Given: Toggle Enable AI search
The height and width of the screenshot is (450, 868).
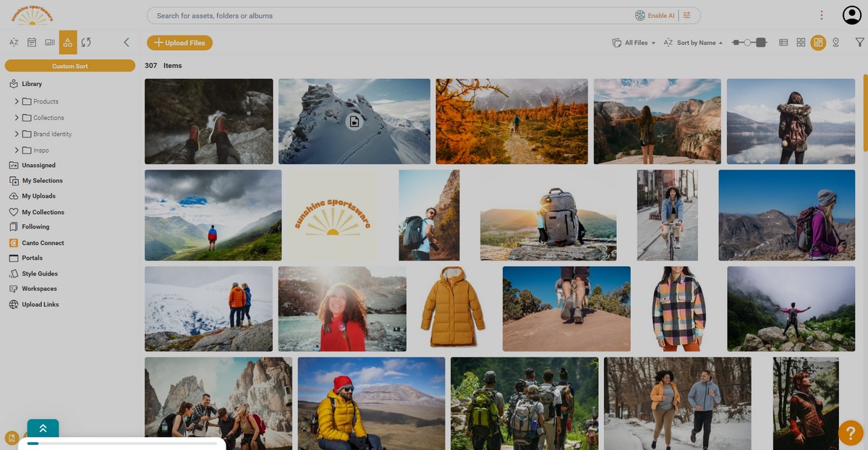Looking at the screenshot, I should 655,15.
